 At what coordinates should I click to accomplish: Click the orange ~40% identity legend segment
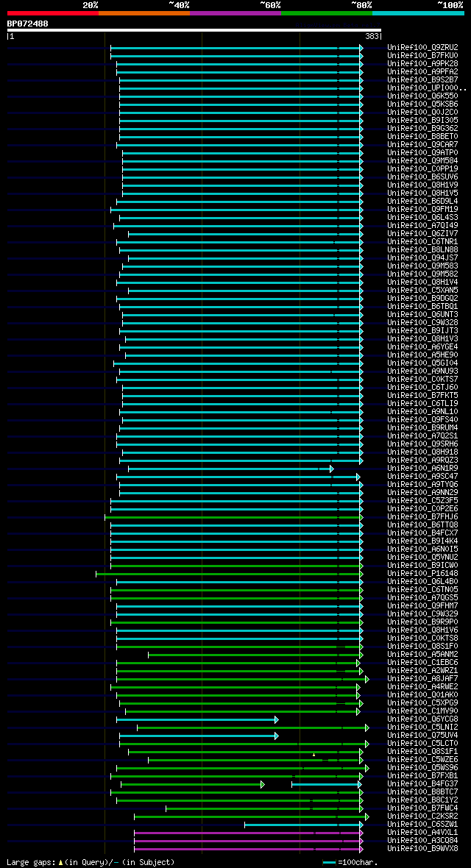[144, 13]
